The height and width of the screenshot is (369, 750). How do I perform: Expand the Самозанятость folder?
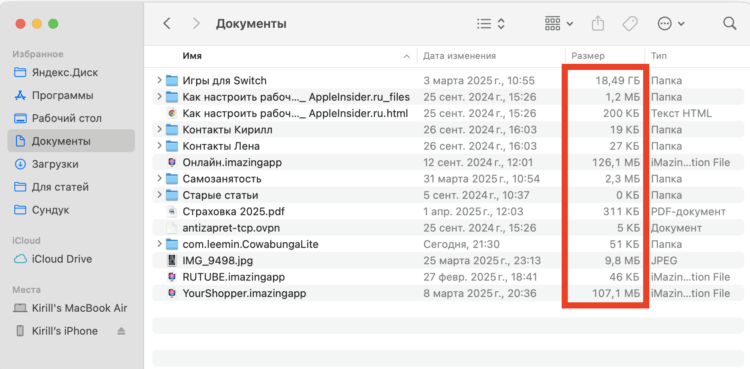(159, 179)
